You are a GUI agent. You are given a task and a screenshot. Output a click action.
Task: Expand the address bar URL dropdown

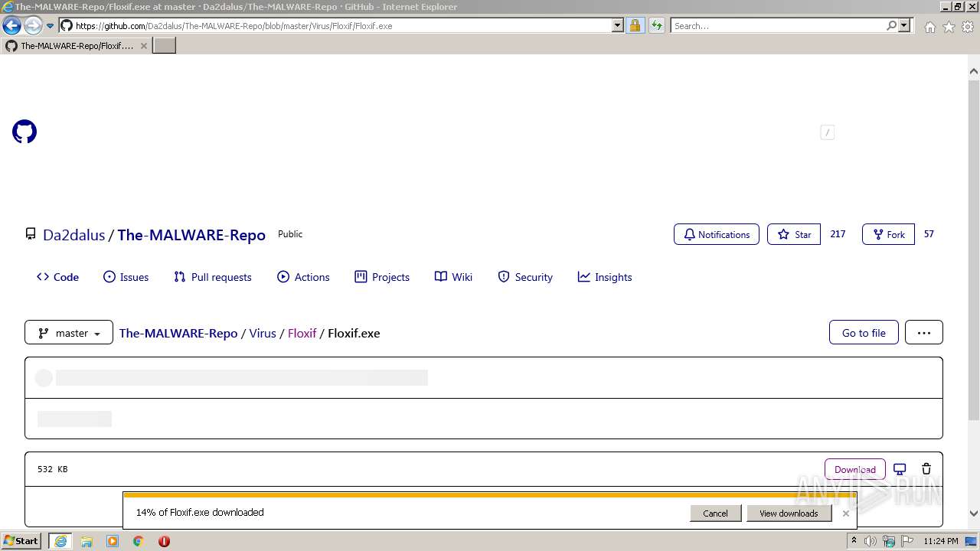[618, 25]
